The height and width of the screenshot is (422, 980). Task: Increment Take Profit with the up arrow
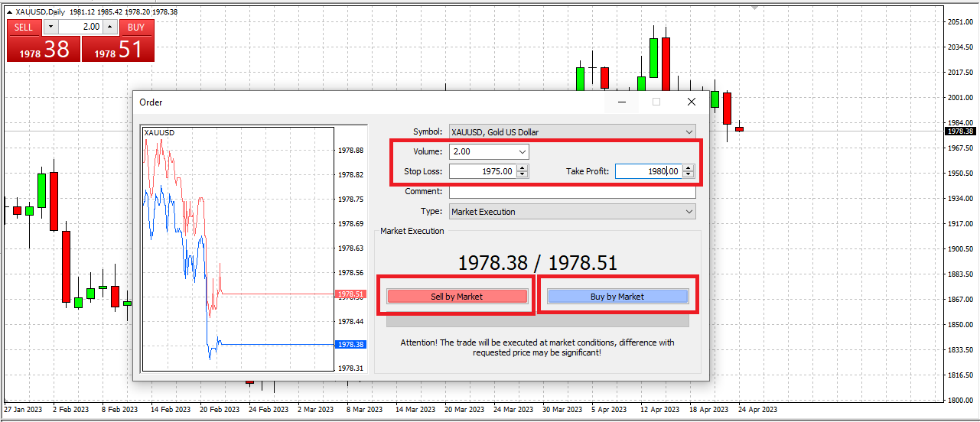point(689,168)
